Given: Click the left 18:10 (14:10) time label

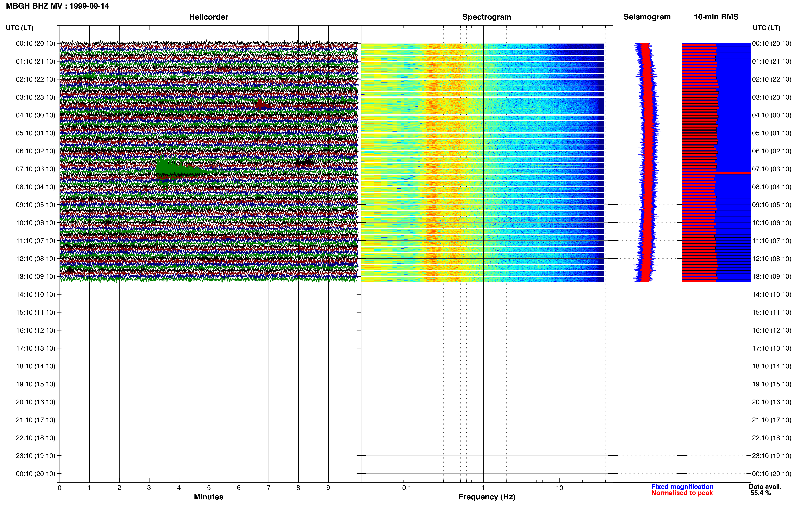Looking at the screenshot, I should [x=36, y=366].
